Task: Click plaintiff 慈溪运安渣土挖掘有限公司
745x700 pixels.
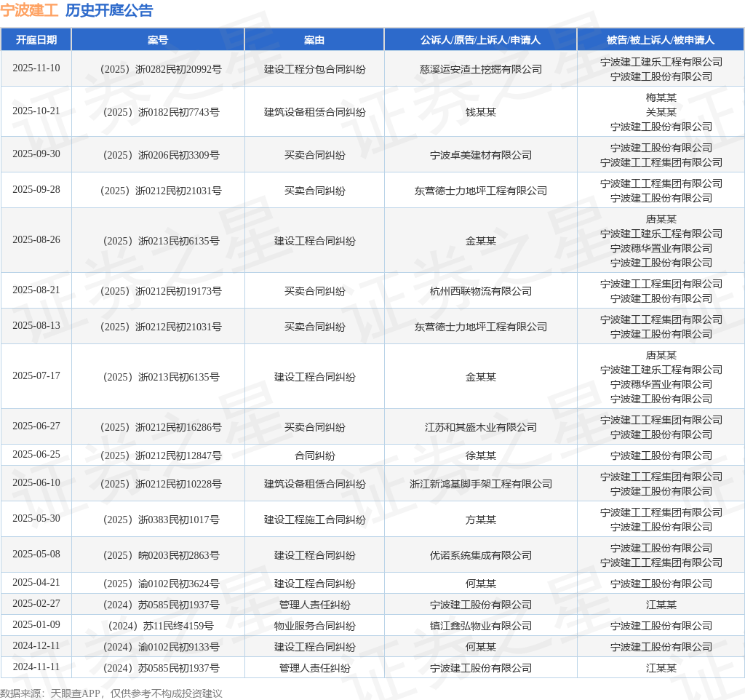Action: click(x=481, y=69)
